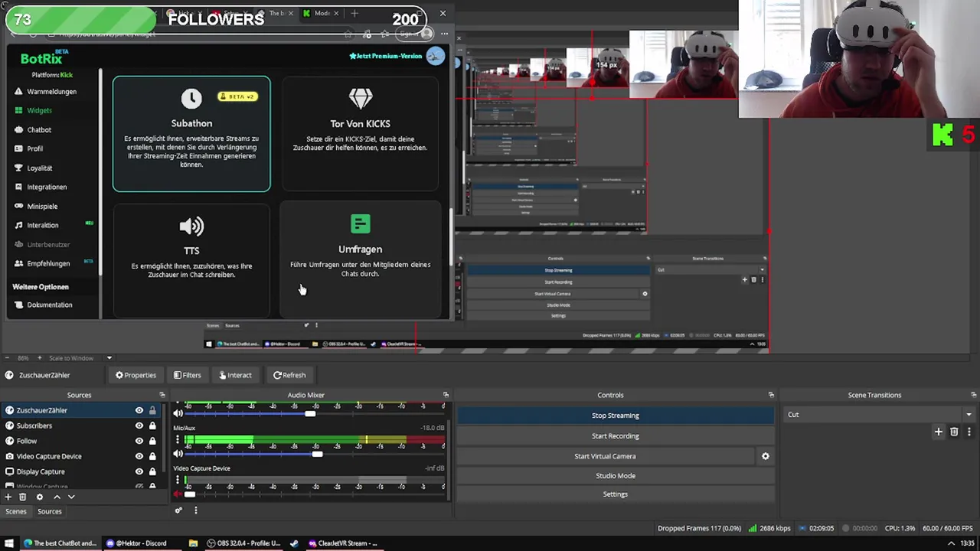Click the Interact button
The height and width of the screenshot is (551, 980).
pyautogui.click(x=235, y=375)
